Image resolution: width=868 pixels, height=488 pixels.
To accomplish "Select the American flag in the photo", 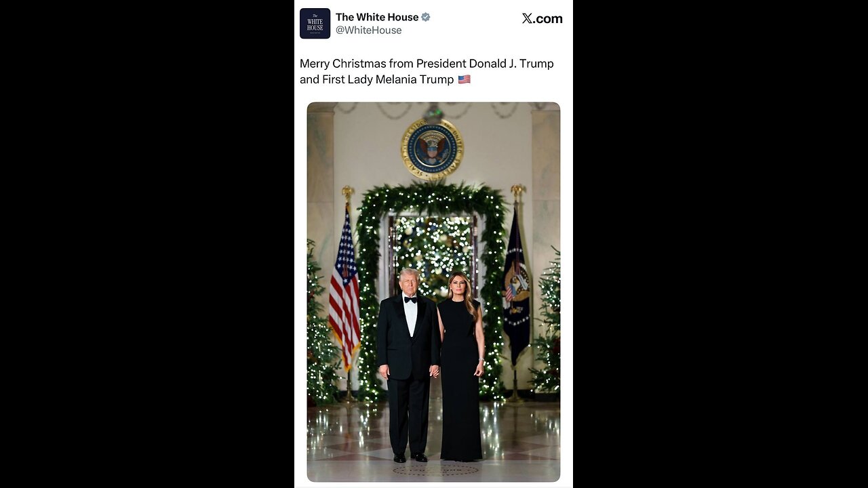I will pos(344,288).
